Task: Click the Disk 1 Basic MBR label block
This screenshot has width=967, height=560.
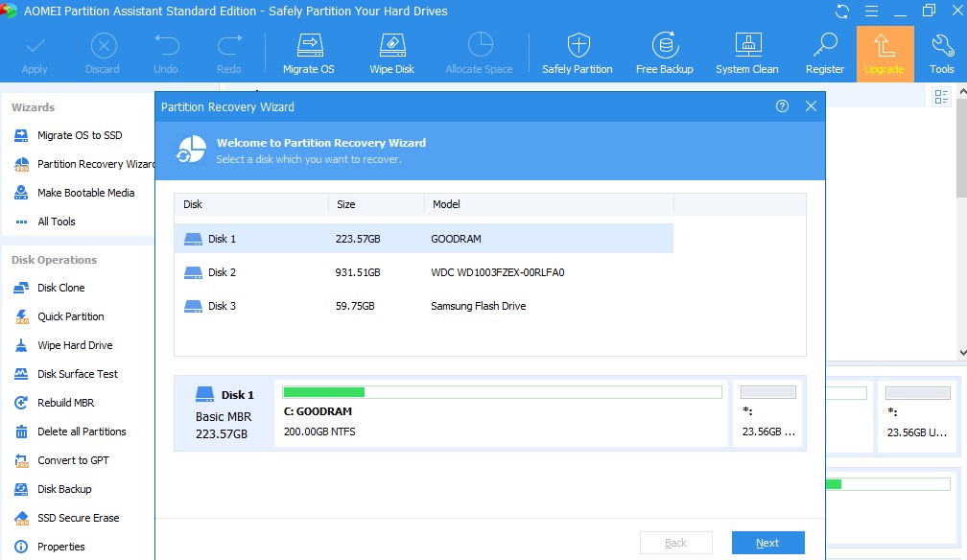Action: [x=224, y=413]
